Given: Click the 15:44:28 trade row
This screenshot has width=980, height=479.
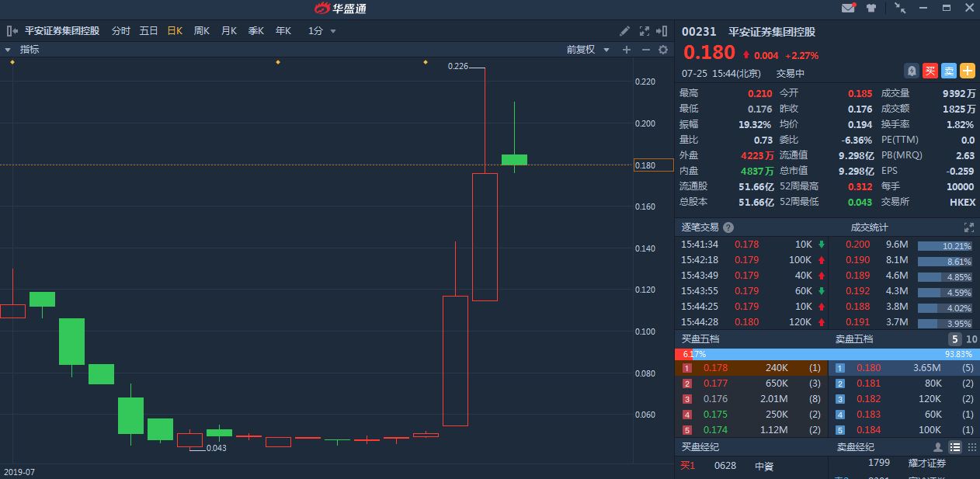Looking at the screenshot, I should 752,322.
